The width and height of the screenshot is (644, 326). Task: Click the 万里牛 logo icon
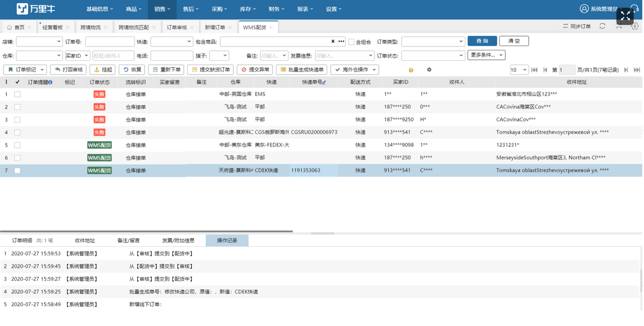coord(22,9)
